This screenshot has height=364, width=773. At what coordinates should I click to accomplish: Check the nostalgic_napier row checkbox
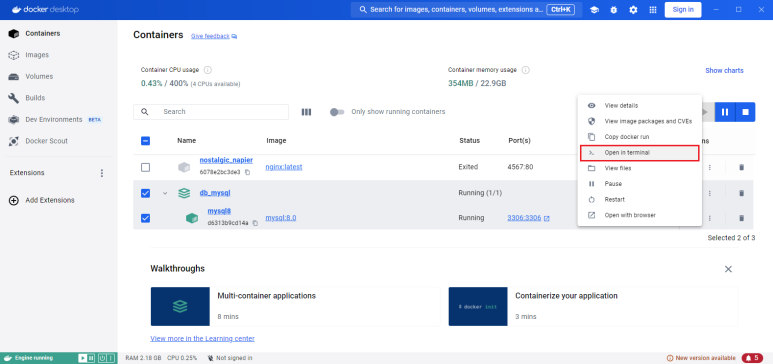point(145,168)
